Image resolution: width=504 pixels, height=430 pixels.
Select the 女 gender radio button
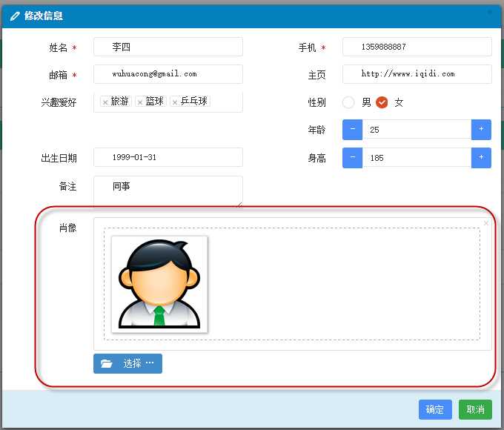coord(382,102)
